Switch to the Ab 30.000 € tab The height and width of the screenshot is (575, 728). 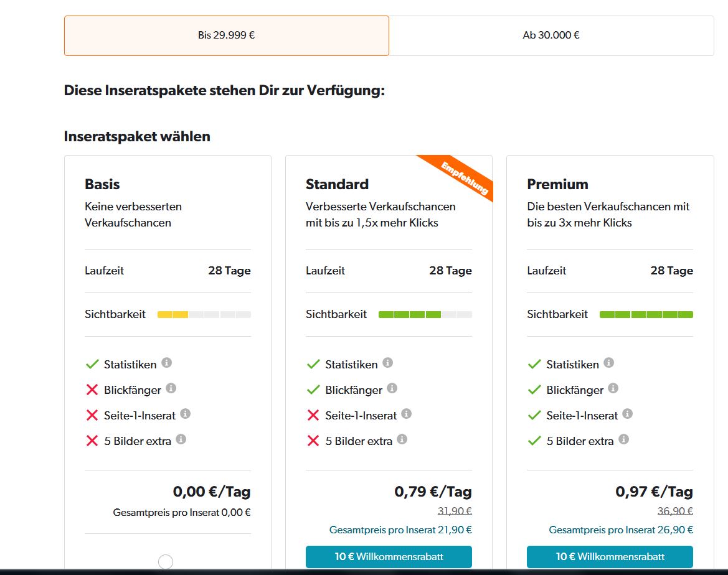551,35
